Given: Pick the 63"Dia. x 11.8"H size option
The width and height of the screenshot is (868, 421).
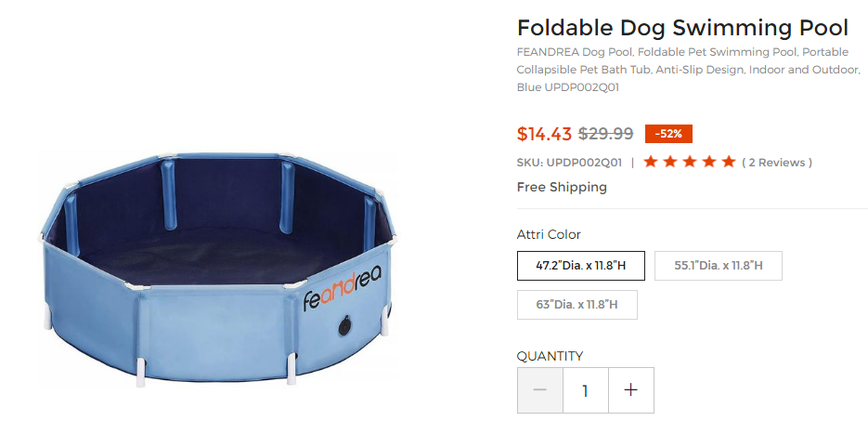Looking at the screenshot, I should click(577, 305).
